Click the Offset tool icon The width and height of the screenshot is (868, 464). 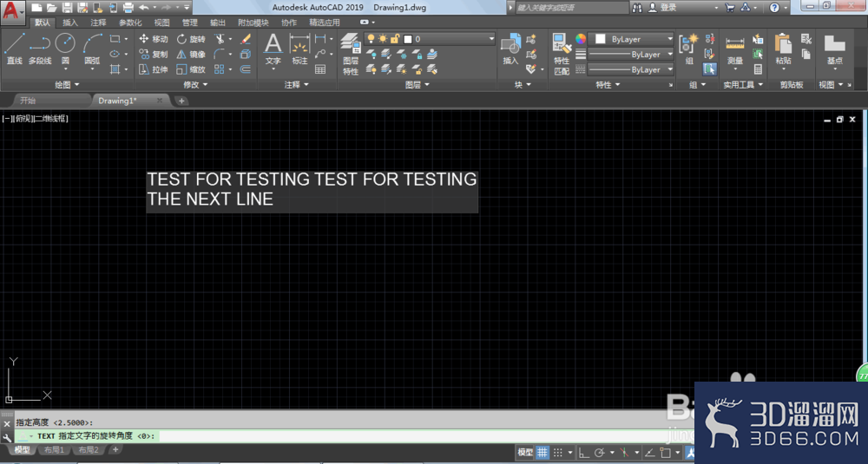[x=246, y=69]
